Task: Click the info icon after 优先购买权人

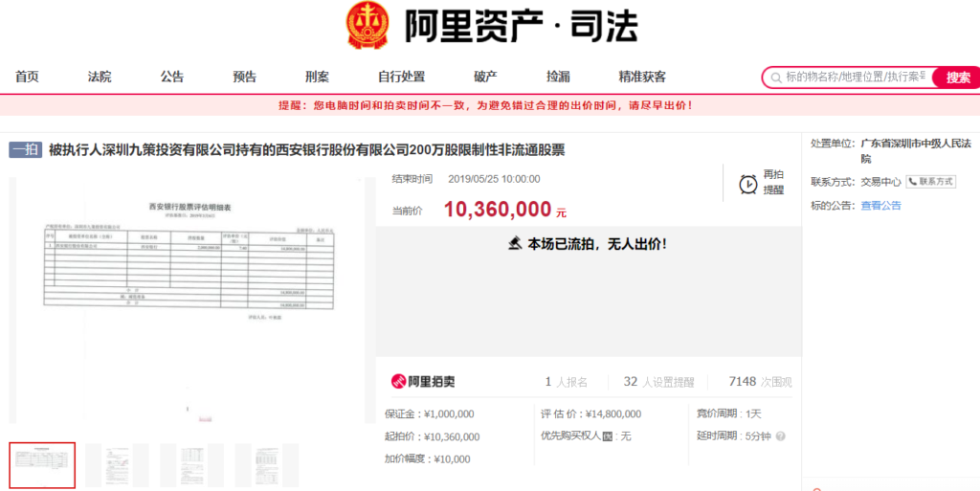Action: pos(607,436)
